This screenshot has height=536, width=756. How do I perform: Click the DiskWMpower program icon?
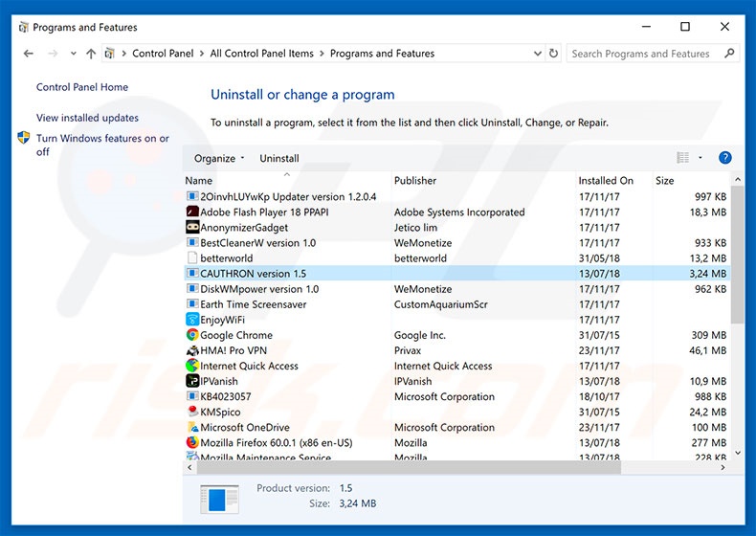(192, 289)
